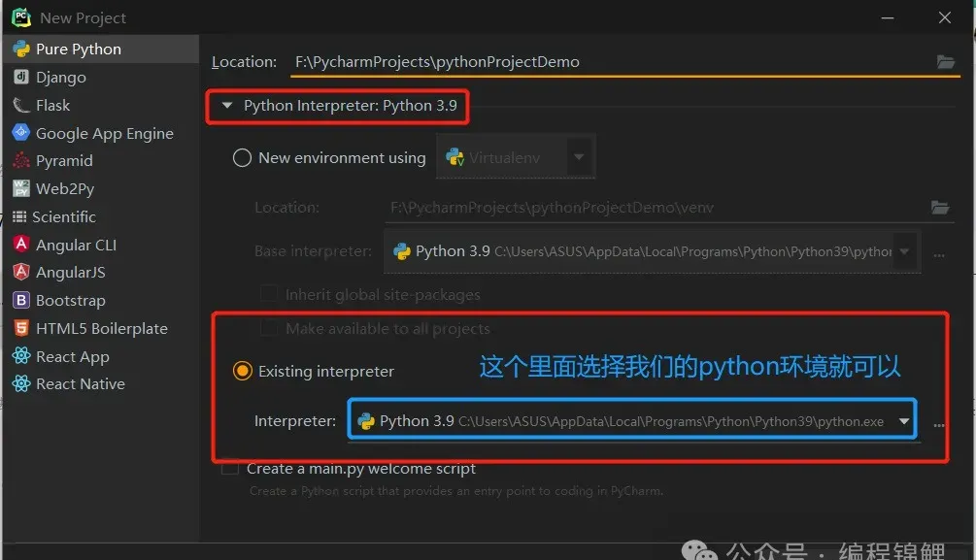Select the New environment using radio button
Image resolution: width=976 pixels, height=560 pixels.
pyautogui.click(x=242, y=157)
